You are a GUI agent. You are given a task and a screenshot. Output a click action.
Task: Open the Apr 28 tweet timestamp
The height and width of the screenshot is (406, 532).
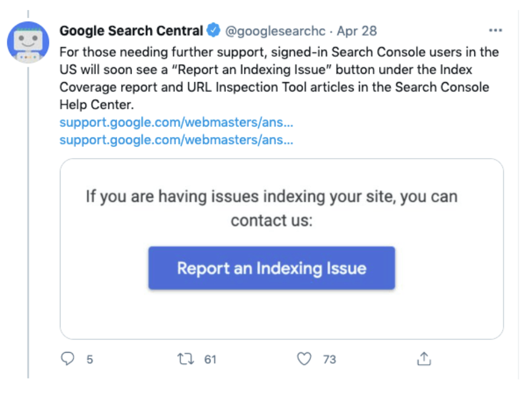357,31
